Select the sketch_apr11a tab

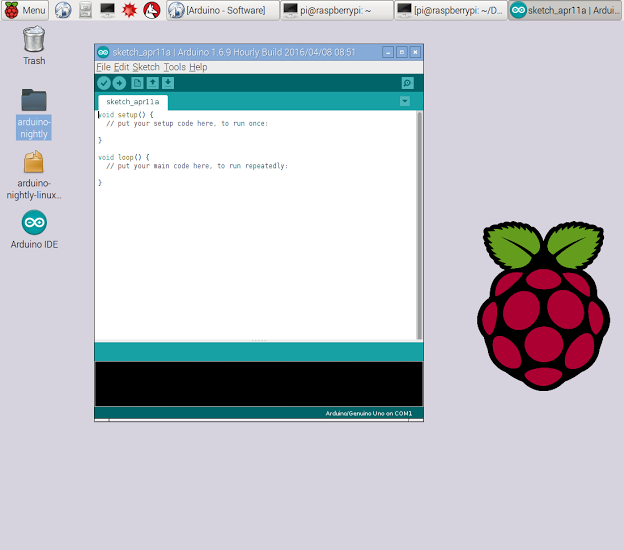coord(133,102)
